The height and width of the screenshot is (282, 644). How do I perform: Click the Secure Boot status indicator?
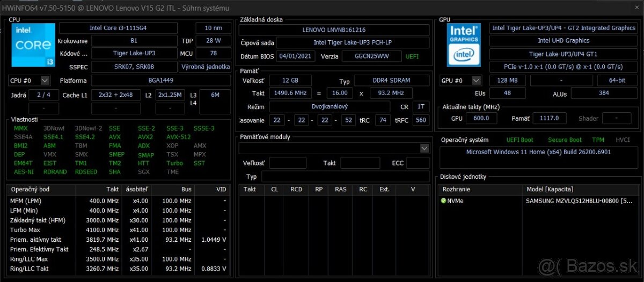tap(565, 140)
